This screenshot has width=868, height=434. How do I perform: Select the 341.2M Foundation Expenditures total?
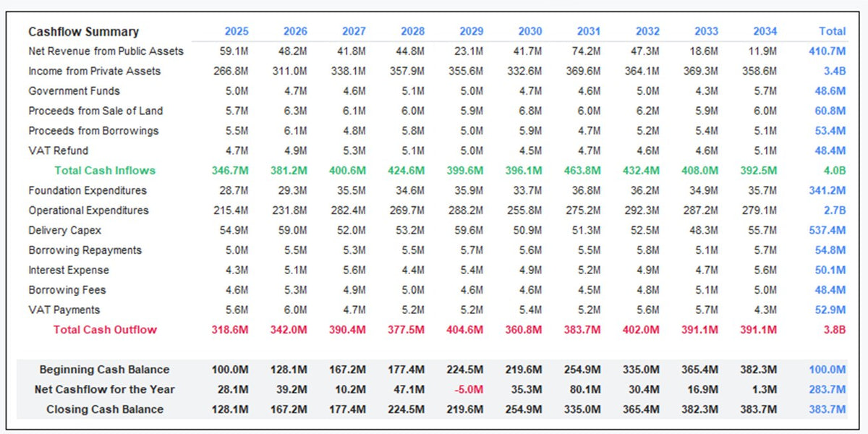827,190
